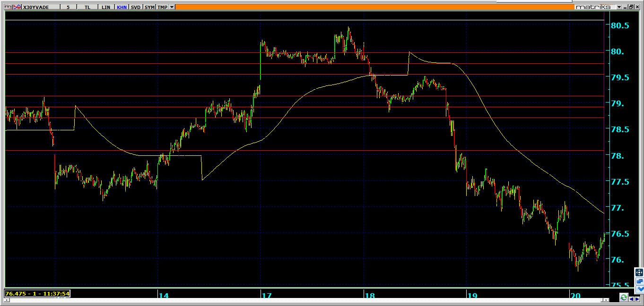Open the dropdown arrow beside TMP

click(172, 7)
